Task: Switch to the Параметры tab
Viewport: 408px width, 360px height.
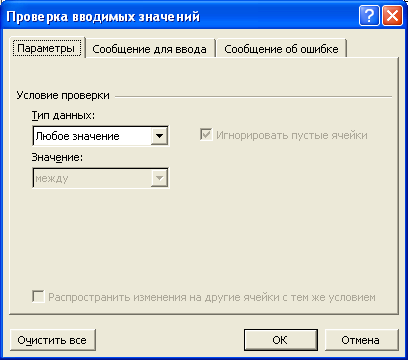Action: [x=46, y=48]
